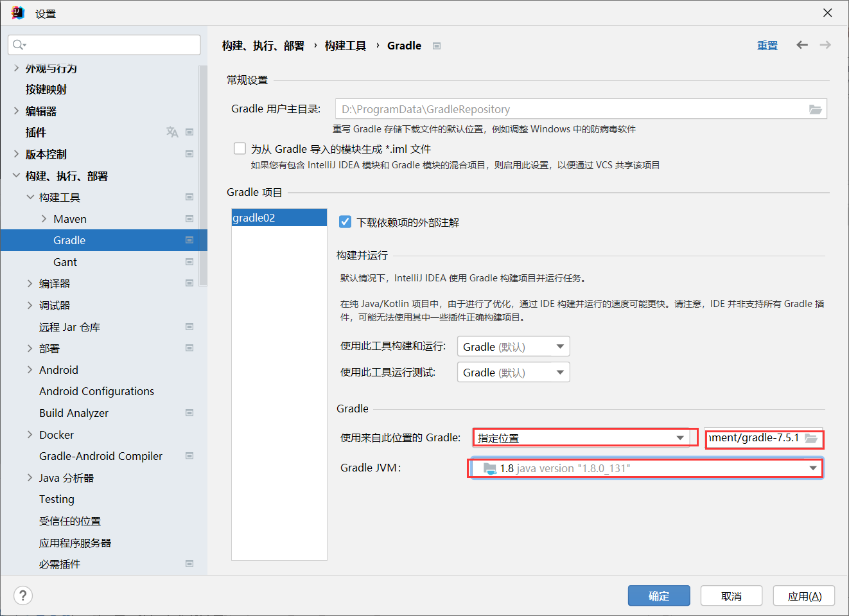Expand the 外观与行为 tree node

pos(16,68)
